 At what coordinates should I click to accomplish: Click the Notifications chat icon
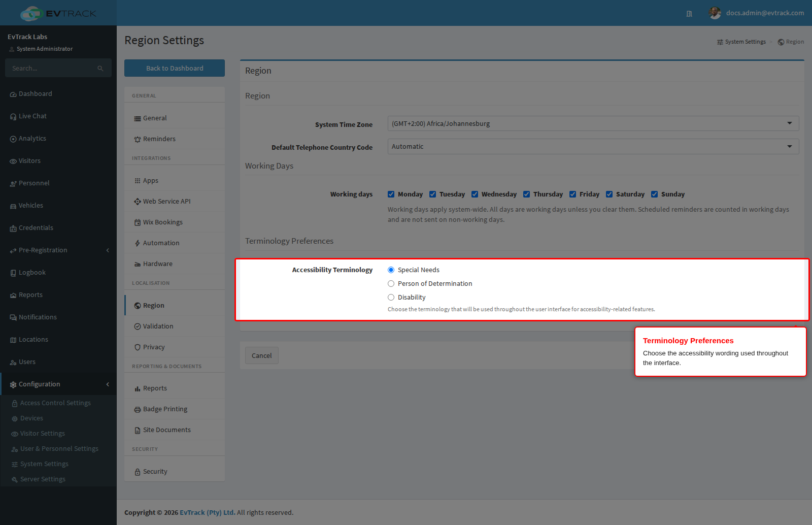click(x=13, y=318)
